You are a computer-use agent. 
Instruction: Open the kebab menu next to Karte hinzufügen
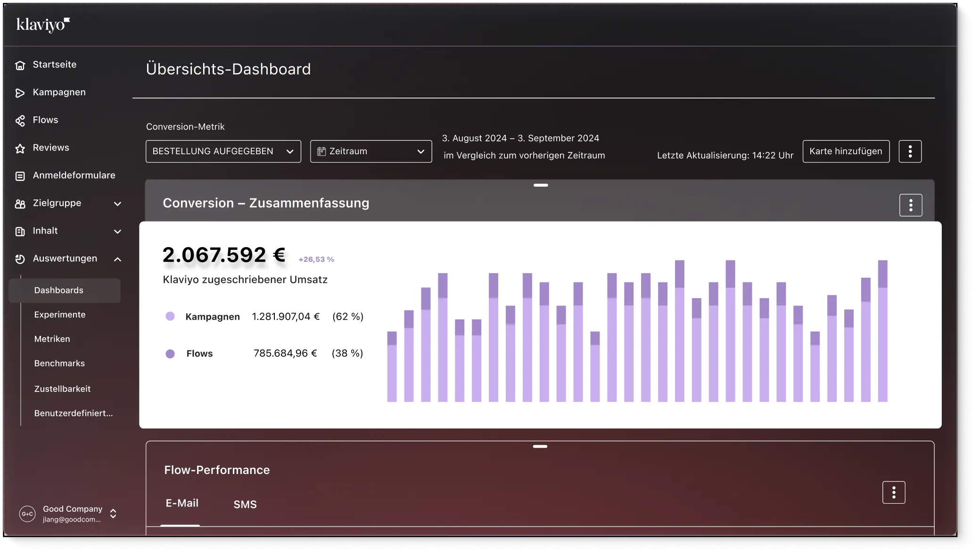(x=910, y=151)
